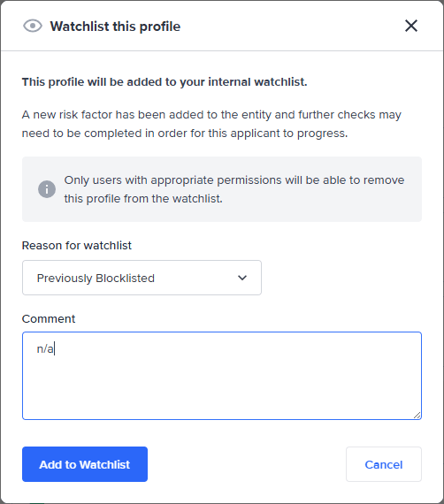The width and height of the screenshot is (444, 504).
Task: Click the "Comment" field label
Action: (49, 319)
